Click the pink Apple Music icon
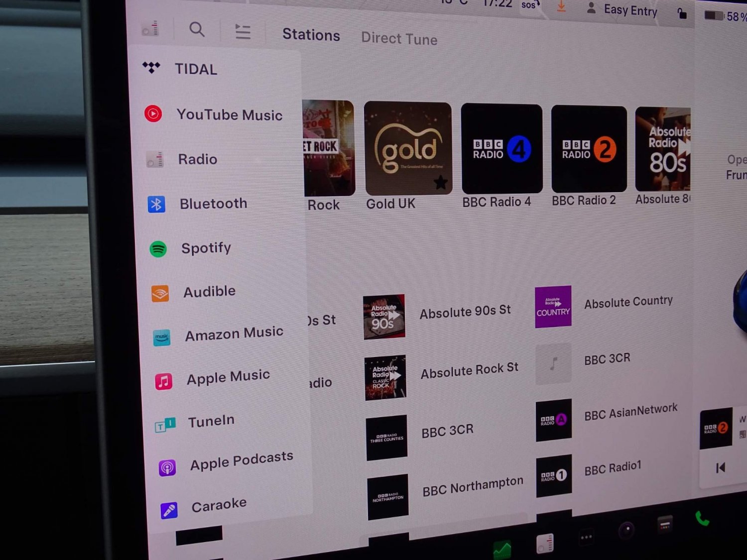The width and height of the screenshot is (747, 560). point(164,382)
